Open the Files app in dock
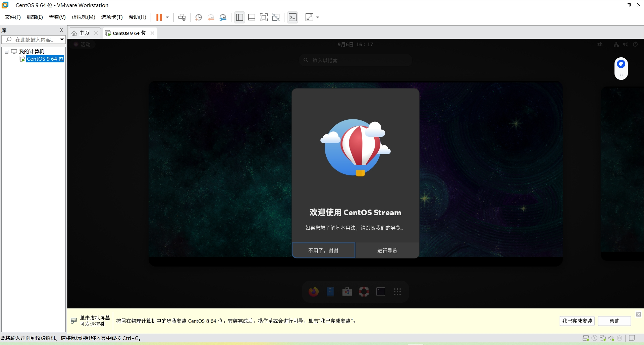 (330, 292)
